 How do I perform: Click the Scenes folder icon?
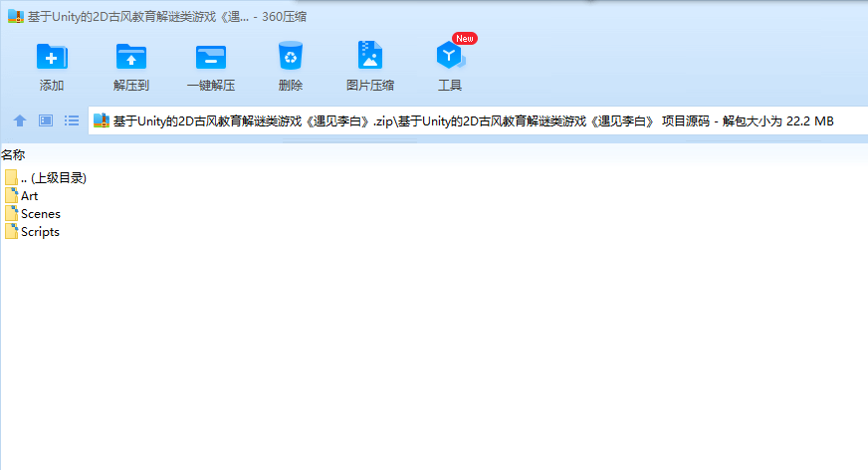(11, 214)
